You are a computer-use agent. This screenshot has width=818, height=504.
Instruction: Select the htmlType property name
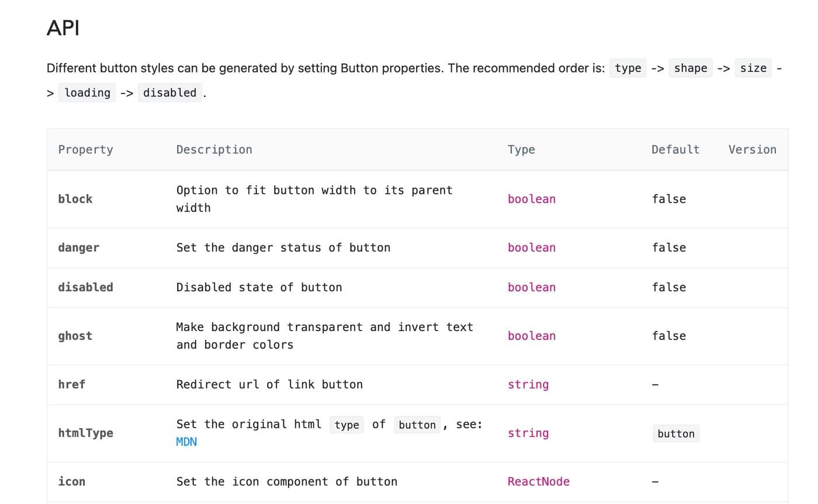coord(86,433)
